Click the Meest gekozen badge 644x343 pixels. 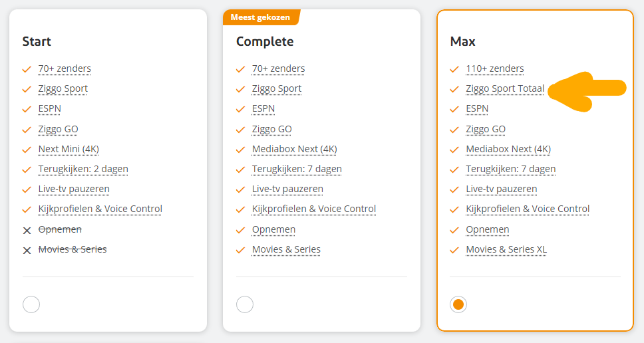point(261,17)
